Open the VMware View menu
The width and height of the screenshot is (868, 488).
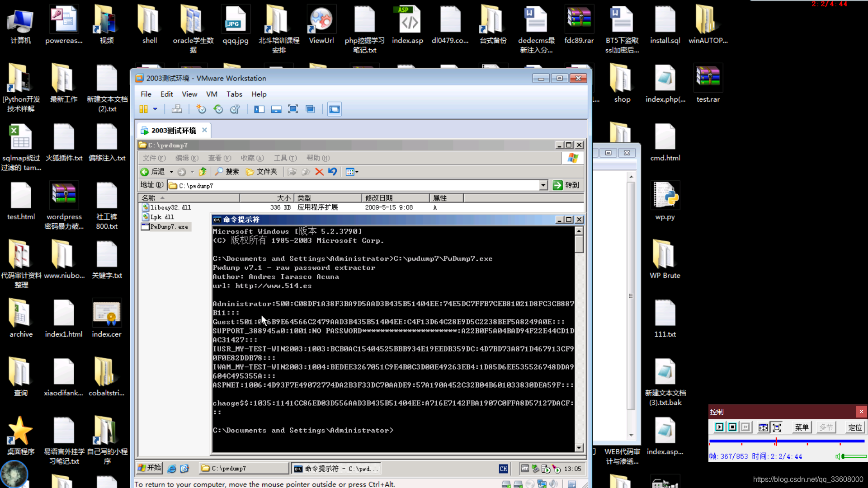coord(189,94)
